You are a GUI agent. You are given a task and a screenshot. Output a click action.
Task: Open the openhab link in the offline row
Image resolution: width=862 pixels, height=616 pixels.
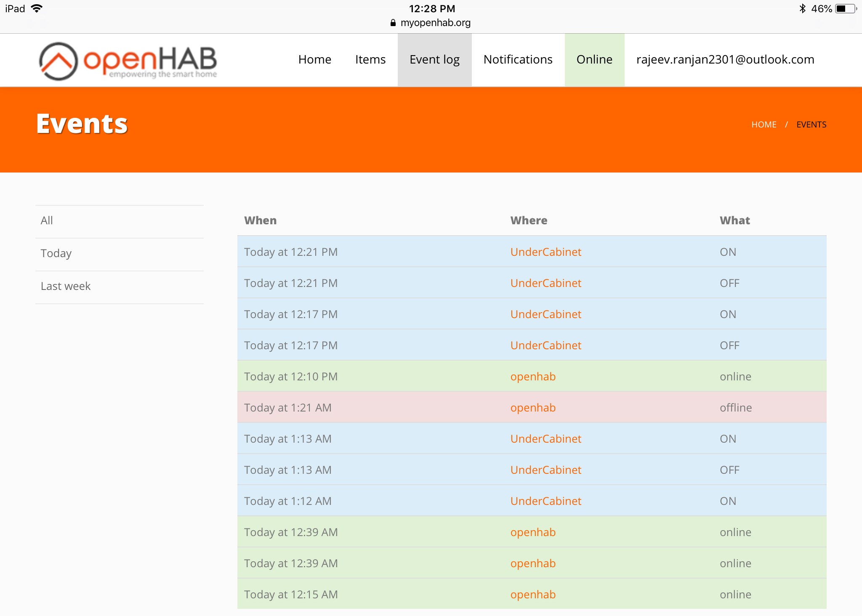(x=533, y=408)
